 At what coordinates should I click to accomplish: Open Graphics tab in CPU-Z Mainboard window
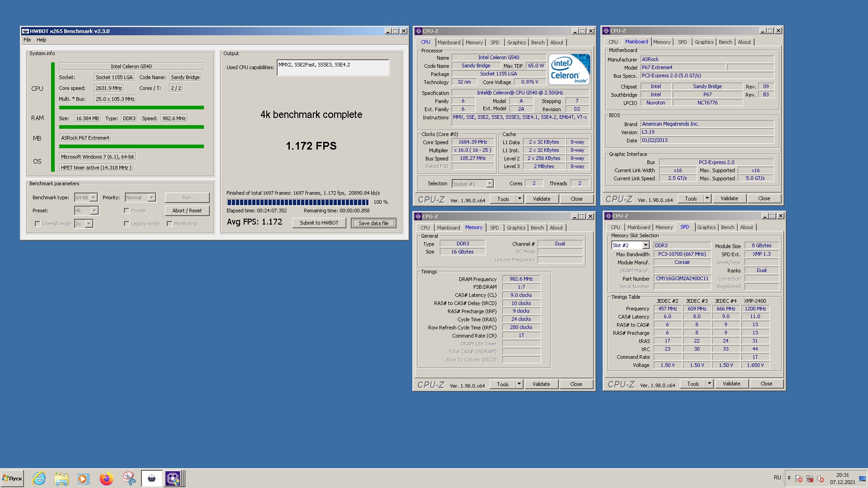click(x=704, y=42)
